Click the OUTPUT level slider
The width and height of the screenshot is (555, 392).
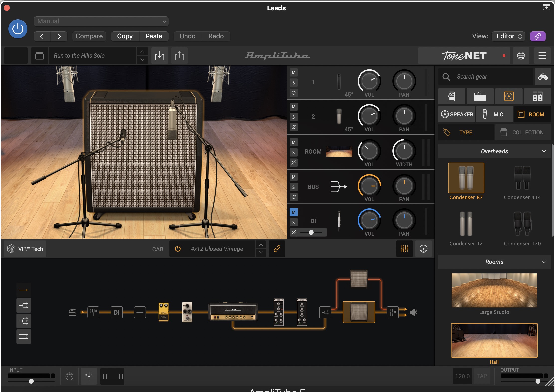click(x=524, y=381)
